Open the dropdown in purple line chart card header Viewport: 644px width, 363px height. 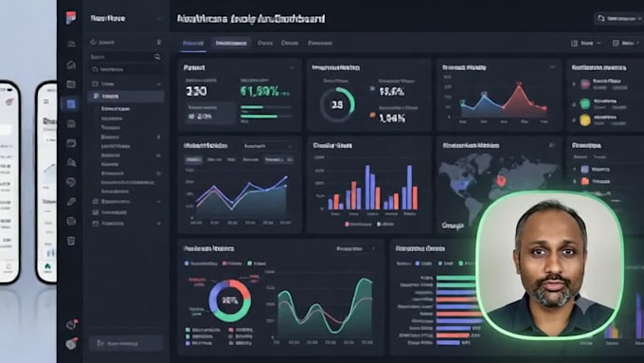coord(267,146)
